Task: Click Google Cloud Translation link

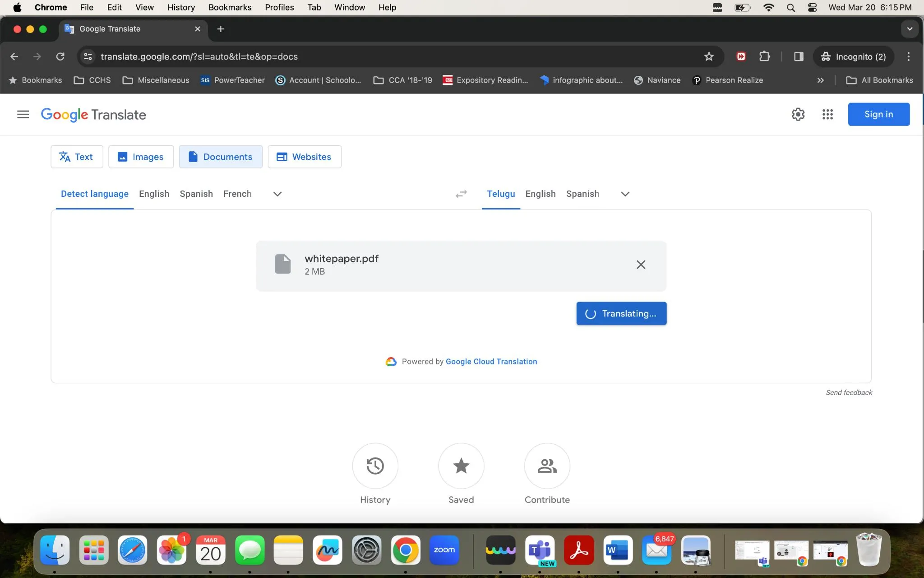Action: point(492,361)
